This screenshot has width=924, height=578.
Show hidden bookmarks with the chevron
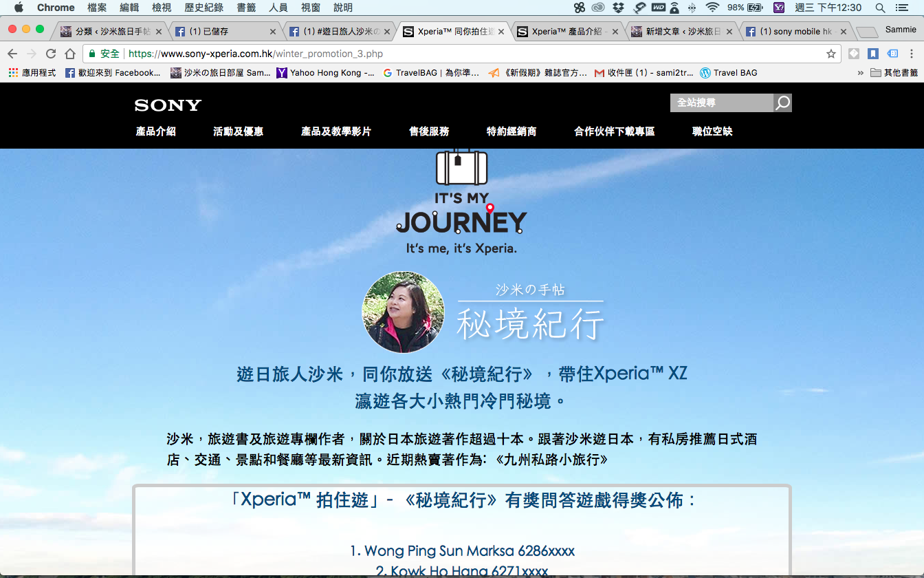(x=861, y=72)
